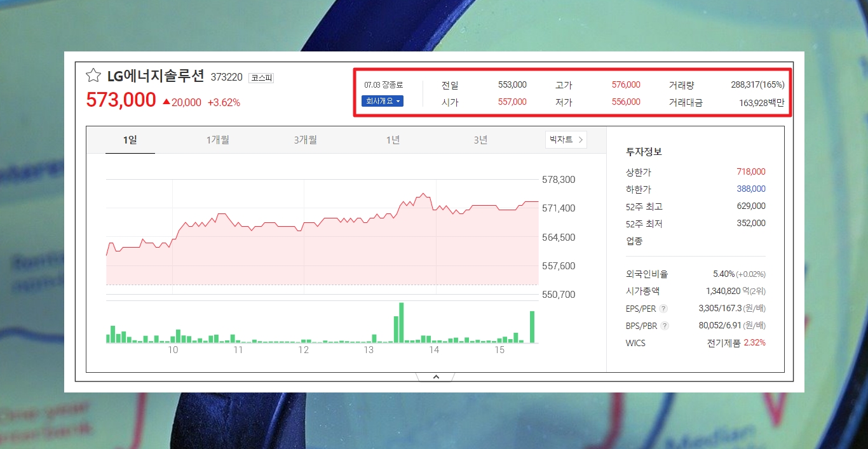868x449 pixels.
Task: Click the 업종 label
Action: tap(634, 241)
